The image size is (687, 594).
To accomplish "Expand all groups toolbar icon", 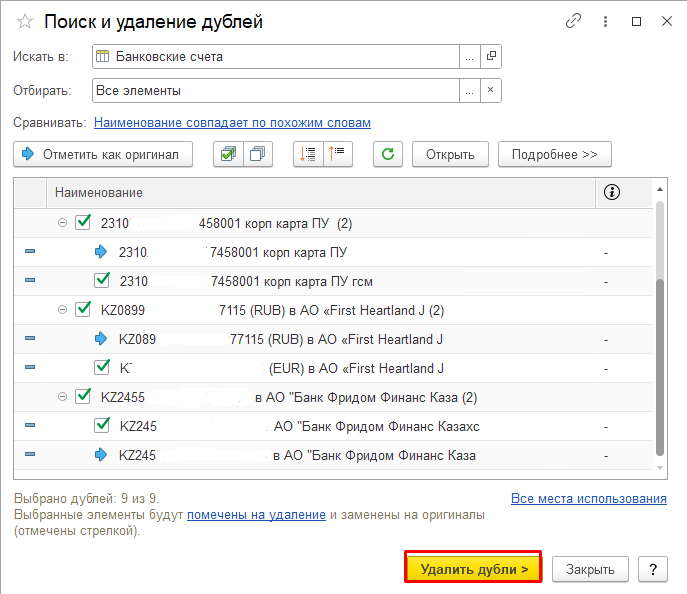I will [x=309, y=155].
